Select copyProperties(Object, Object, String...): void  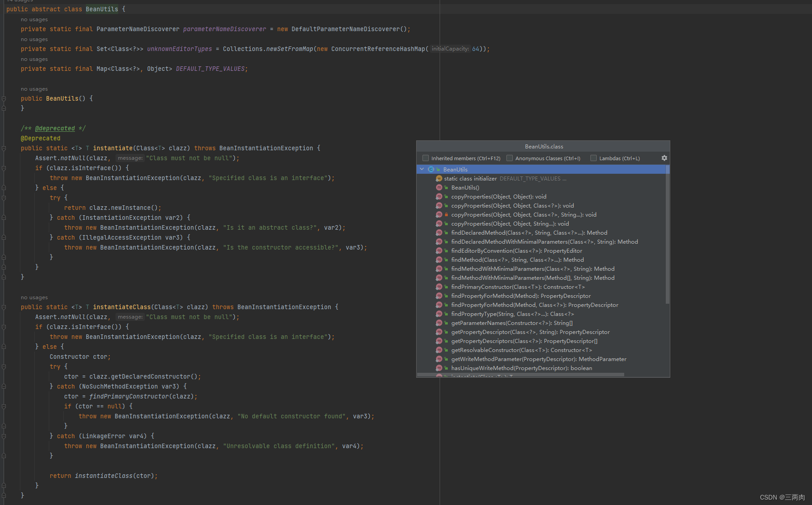(541, 223)
